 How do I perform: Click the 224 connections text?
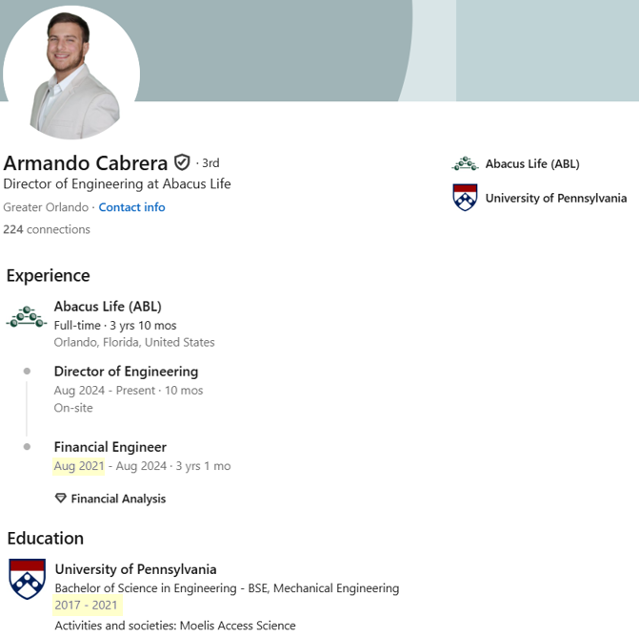click(x=47, y=229)
